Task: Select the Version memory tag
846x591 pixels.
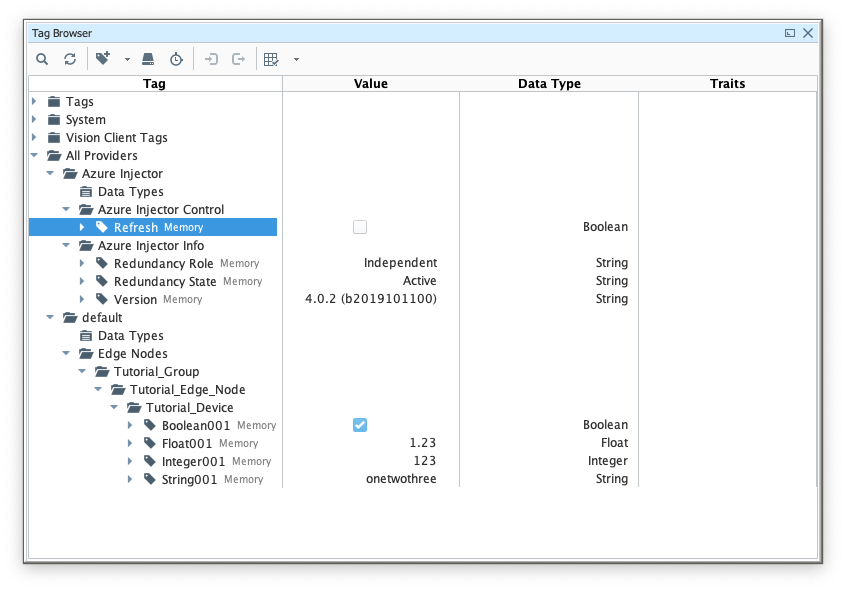Action: click(x=135, y=299)
